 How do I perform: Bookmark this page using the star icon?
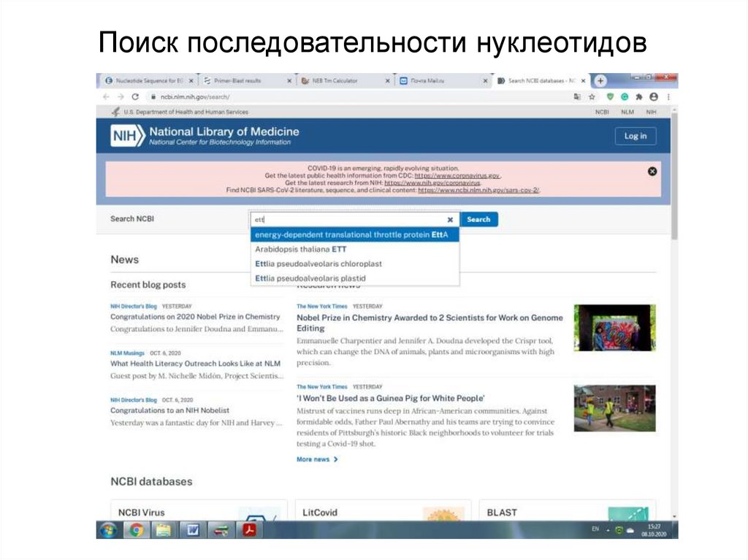592,96
